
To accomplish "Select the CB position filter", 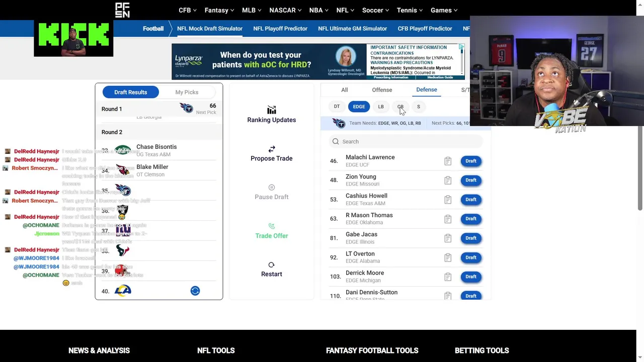I will coord(400,107).
